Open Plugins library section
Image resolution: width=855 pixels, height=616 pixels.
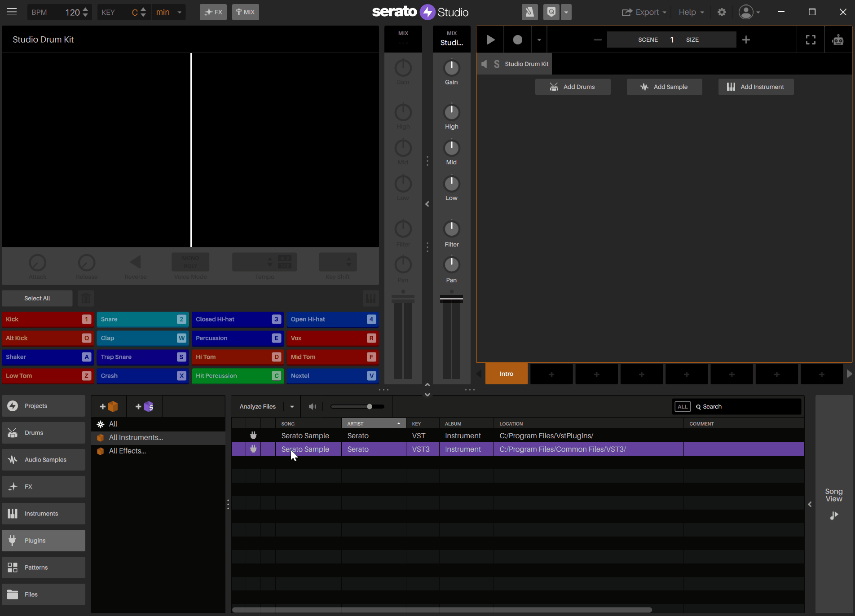[x=44, y=541]
